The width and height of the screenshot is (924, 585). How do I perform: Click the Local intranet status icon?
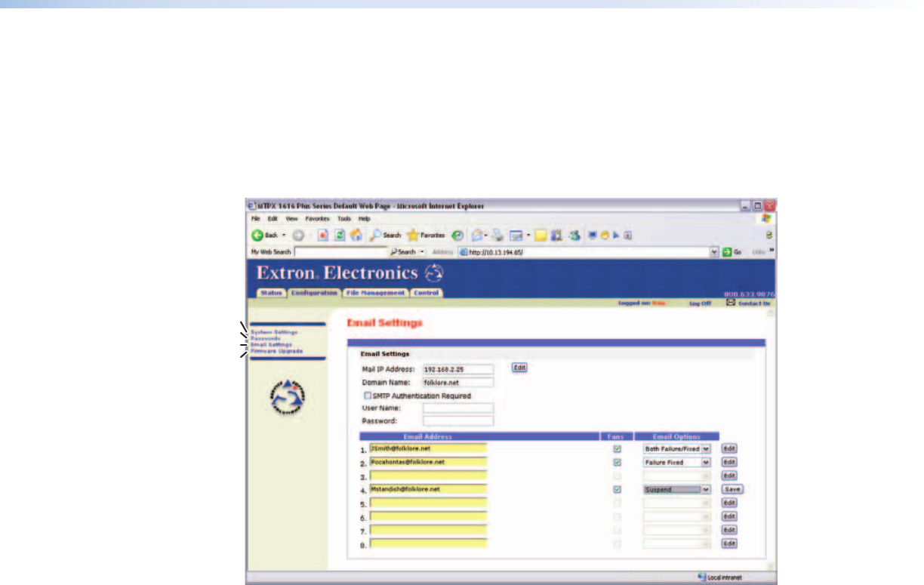click(x=701, y=578)
